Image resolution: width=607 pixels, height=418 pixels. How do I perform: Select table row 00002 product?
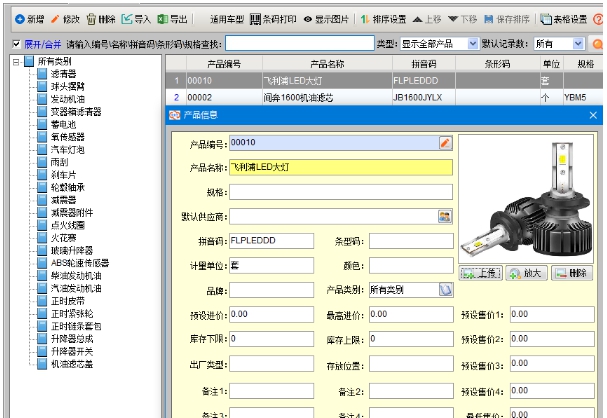click(384, 98)
